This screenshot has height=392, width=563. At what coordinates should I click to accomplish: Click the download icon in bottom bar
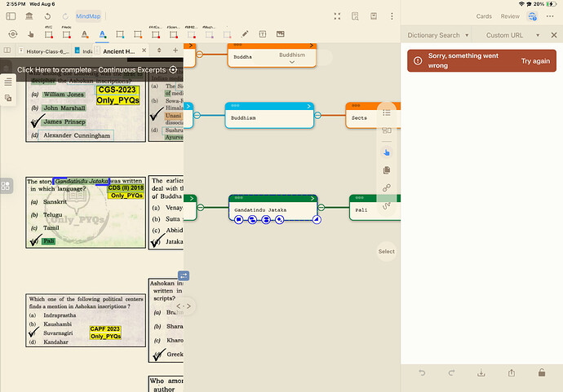(481, 372)
